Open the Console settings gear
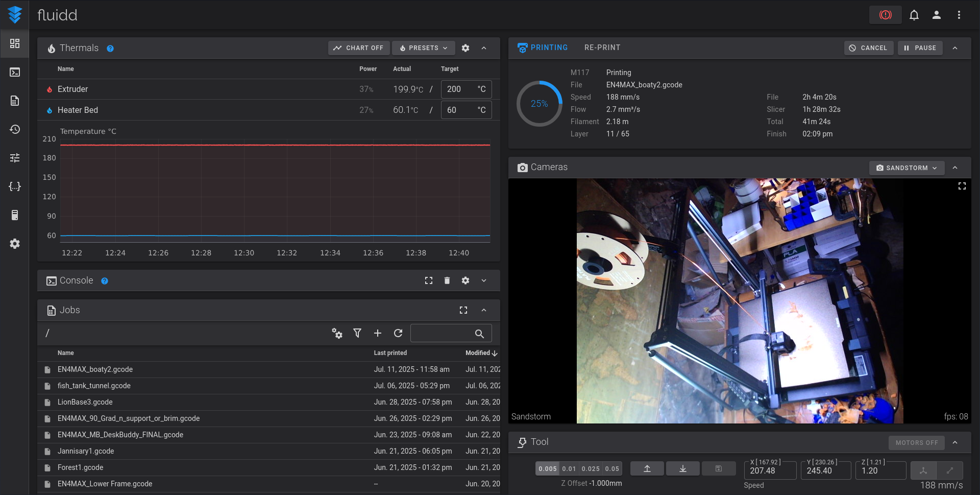The width and height of the screenshot is (980, 495). 465,280
